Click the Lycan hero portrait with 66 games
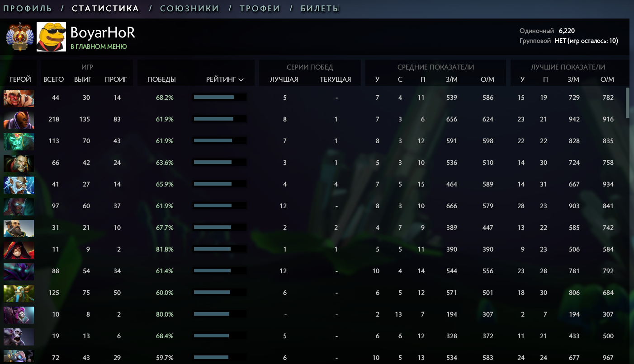This screenshot has height=364, width=634. click(x=19, y=163)
